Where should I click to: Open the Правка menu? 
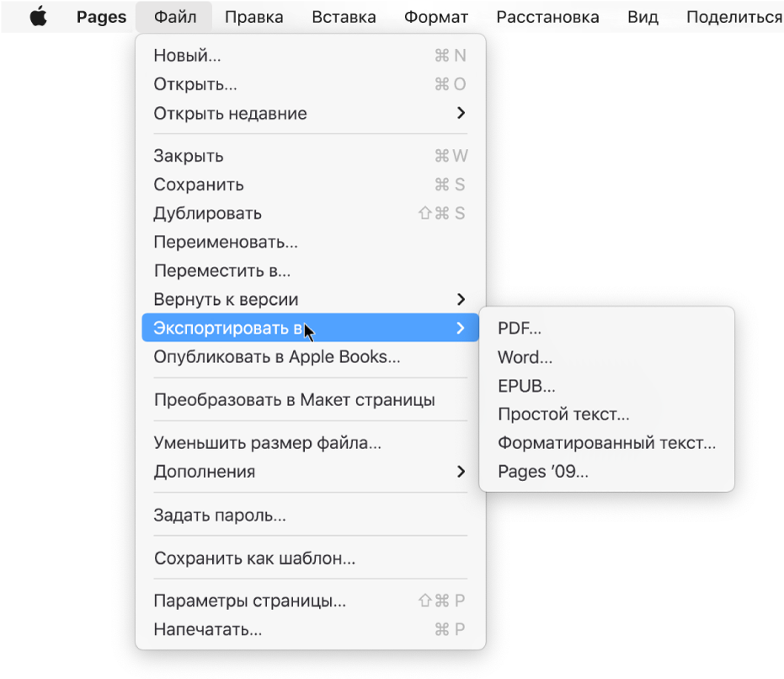click(254, 17)
